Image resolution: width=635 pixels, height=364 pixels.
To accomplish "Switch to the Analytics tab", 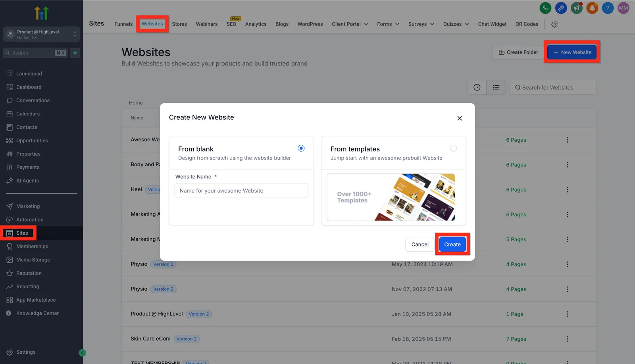I will (x=256, y=24).
